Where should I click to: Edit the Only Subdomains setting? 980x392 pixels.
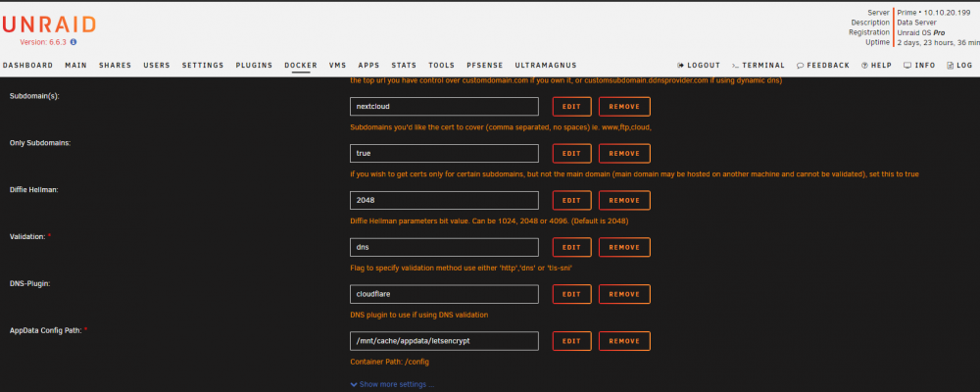pos(572,153)
